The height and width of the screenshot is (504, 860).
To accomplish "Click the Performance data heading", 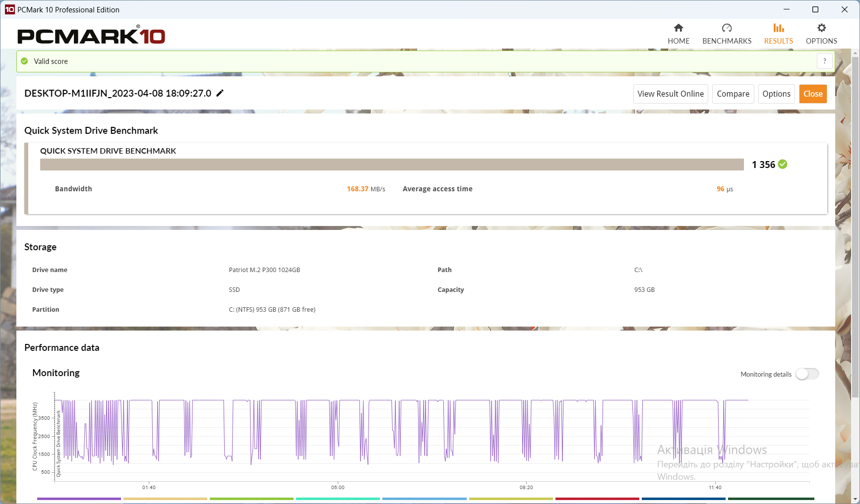I will tap(61, 347).
